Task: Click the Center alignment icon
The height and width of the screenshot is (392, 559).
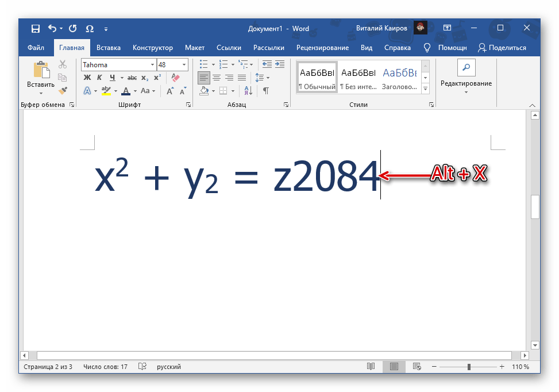Action: tap(217, 78)
